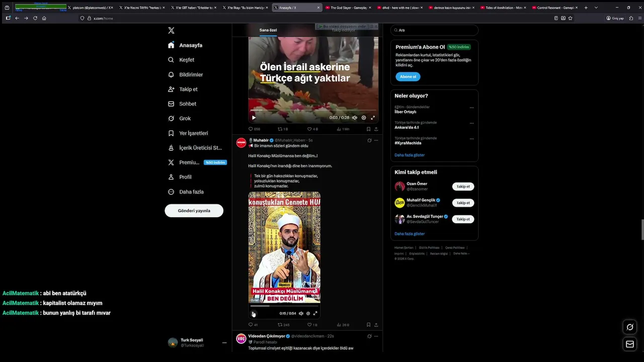Screen dimensions: 644x362
Task: Like the post with 4 B likes
Action: (312, 129)
